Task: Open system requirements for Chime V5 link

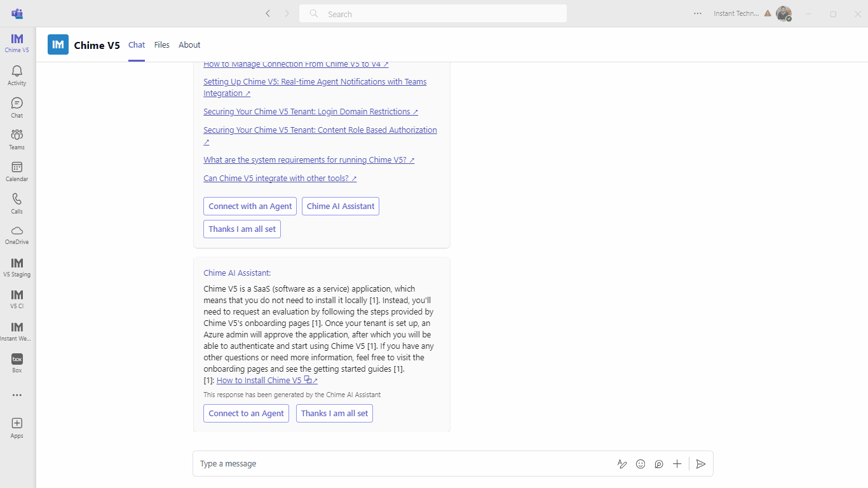Action: tap(309, 160)
